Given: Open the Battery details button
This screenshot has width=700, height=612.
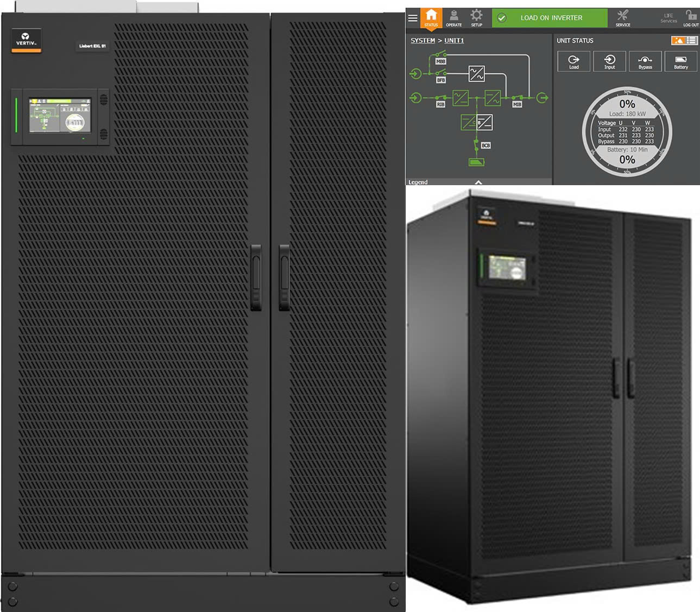Looking at the screenshot, I should pyautogui.click(x=681, y=61).
